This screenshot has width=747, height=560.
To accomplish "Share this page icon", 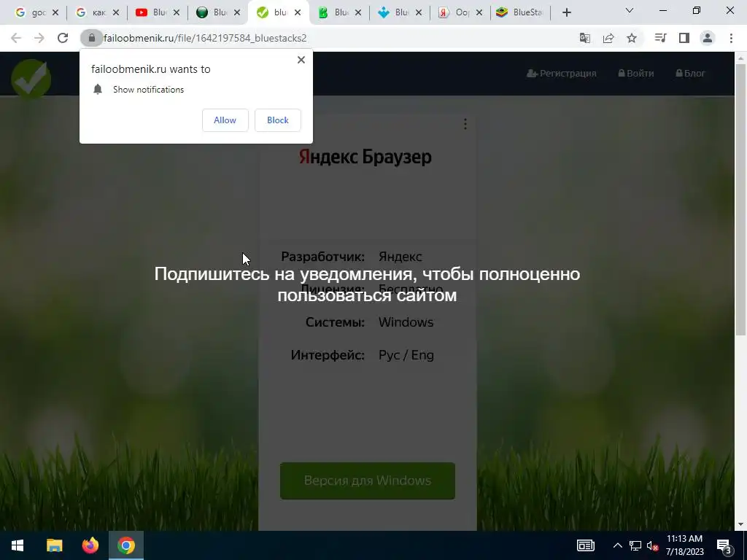I will point(608,38).
